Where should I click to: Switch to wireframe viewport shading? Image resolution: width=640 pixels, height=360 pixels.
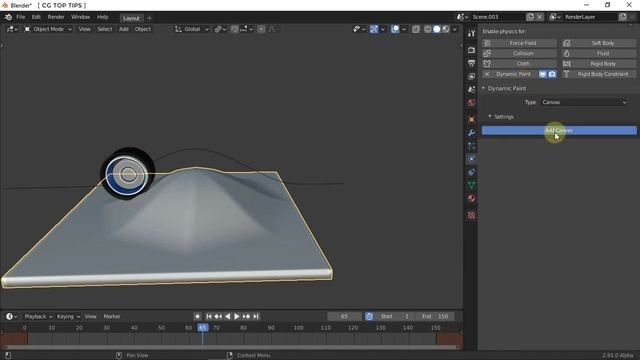coord(428,29)
